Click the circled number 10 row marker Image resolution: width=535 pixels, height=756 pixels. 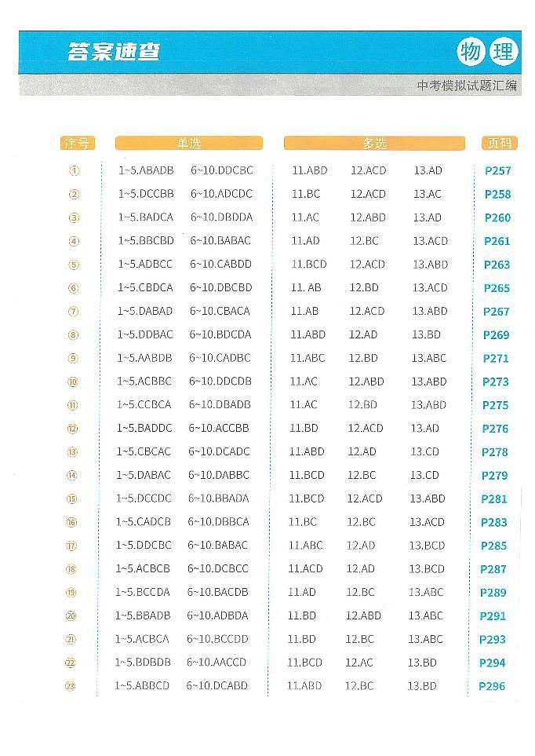click(x=73, y=382)
